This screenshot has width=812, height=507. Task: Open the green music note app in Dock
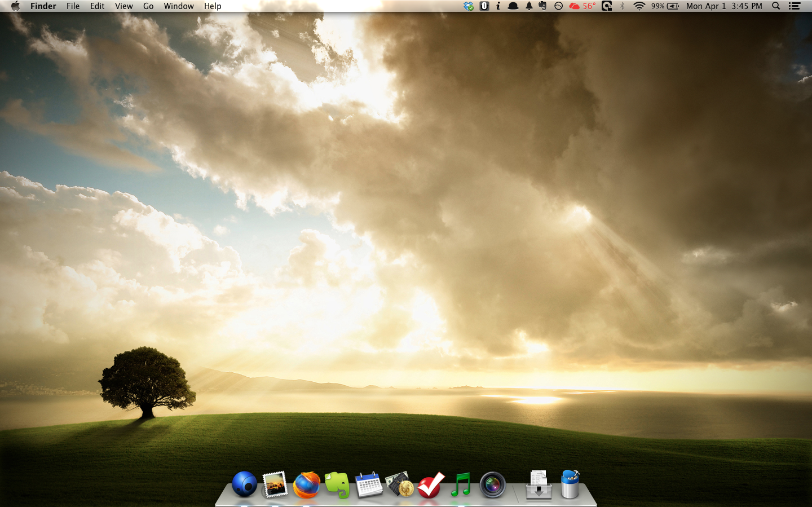point(461,484)
